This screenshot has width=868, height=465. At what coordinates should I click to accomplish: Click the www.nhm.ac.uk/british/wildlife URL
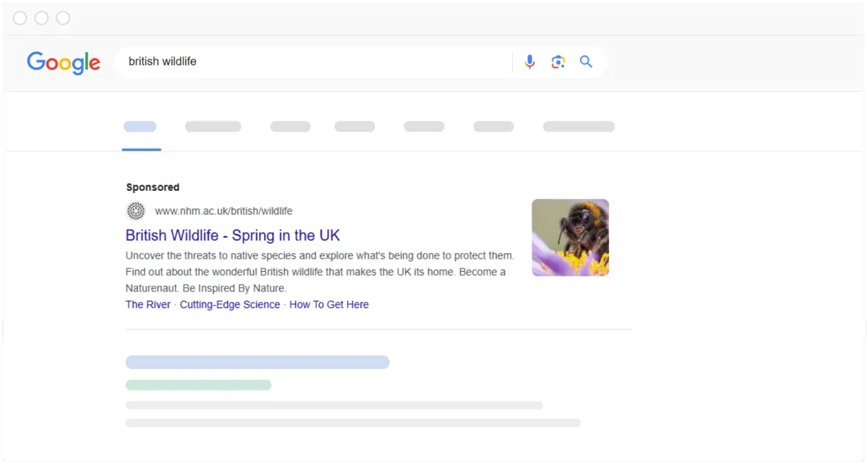(x=224, y=211)
